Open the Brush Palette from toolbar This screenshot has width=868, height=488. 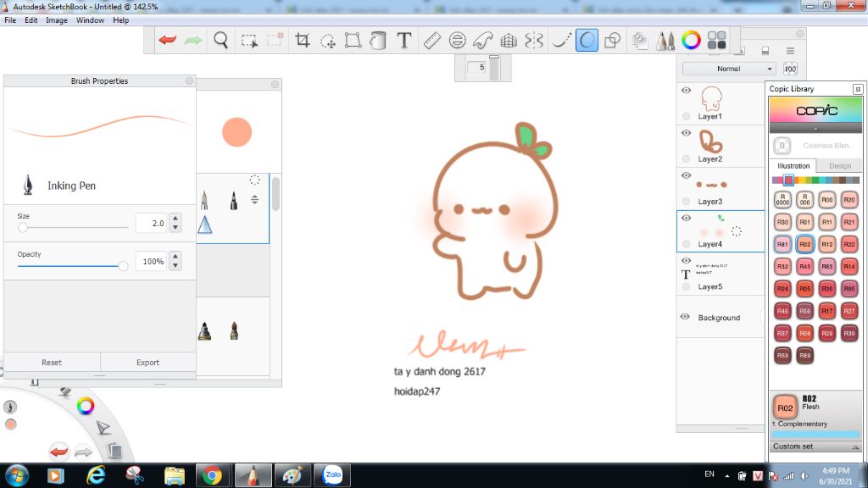pyautogui.click(x=665, y=40)
